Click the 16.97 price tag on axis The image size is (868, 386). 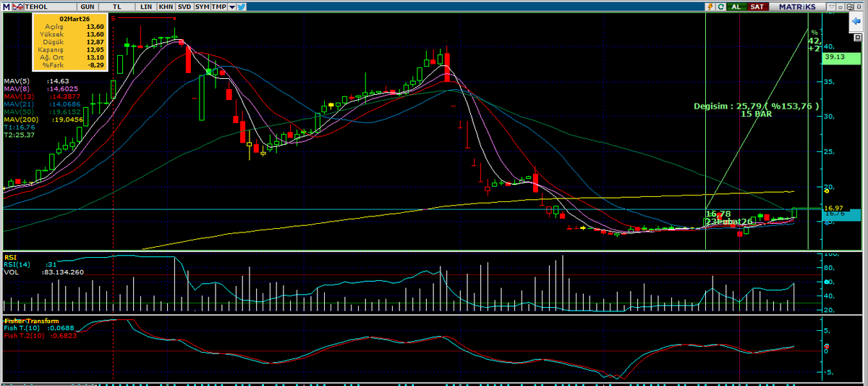point(835,208)
